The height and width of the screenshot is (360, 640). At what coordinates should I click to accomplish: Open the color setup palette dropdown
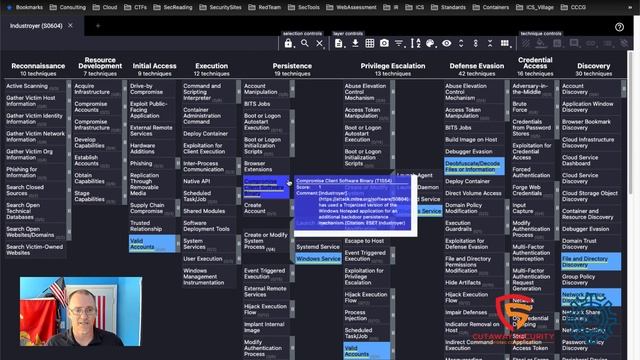tap(430, 43)
